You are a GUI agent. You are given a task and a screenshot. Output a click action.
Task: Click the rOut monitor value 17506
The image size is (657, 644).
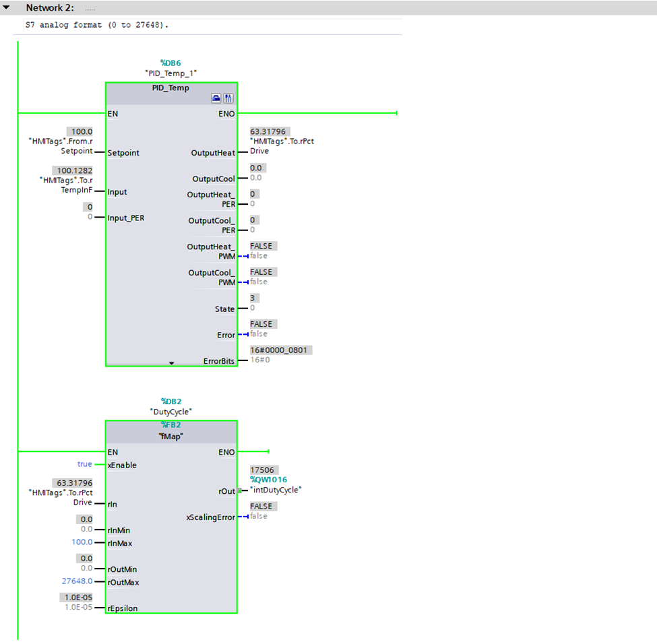tap(264, 470)
